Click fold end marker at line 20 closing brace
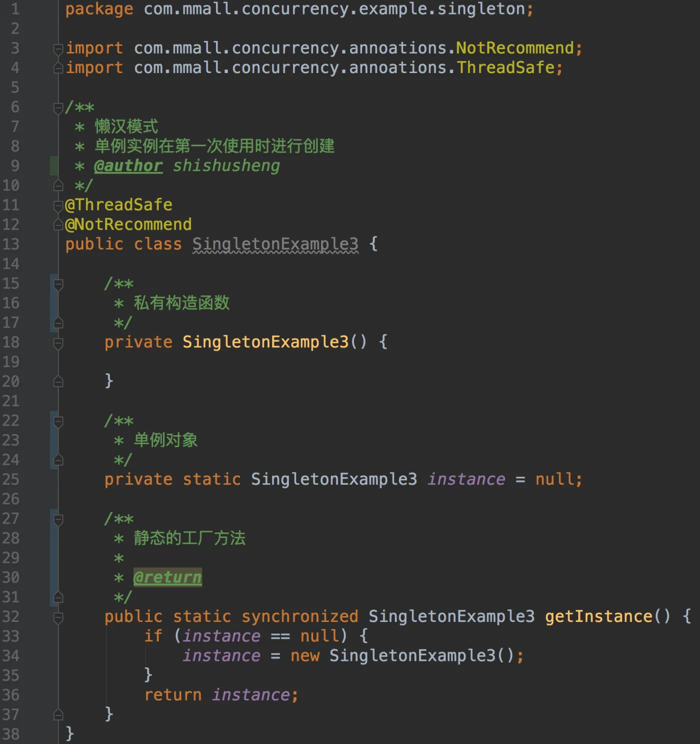The image size is (700, 744). 58,382
